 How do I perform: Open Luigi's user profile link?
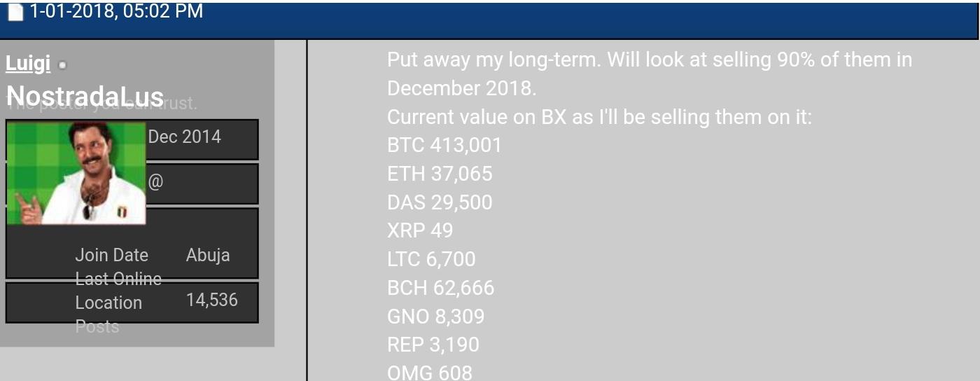click(28, 64)
